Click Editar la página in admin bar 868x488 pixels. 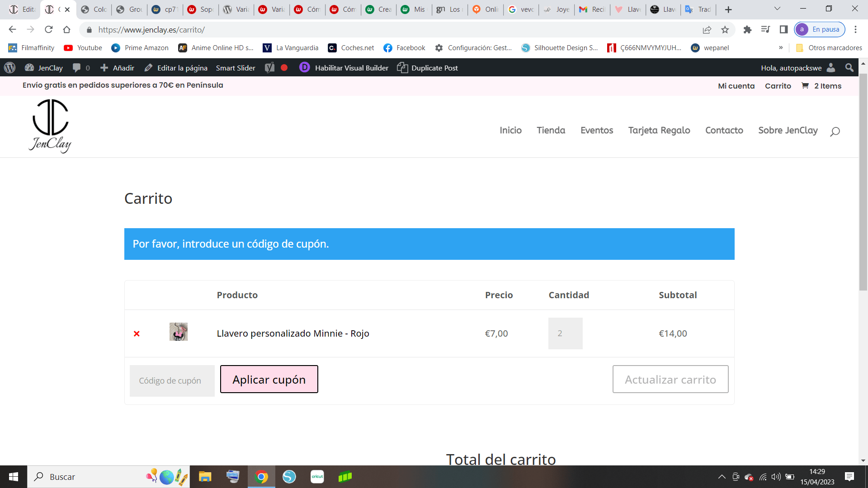(x=176, y=68)
